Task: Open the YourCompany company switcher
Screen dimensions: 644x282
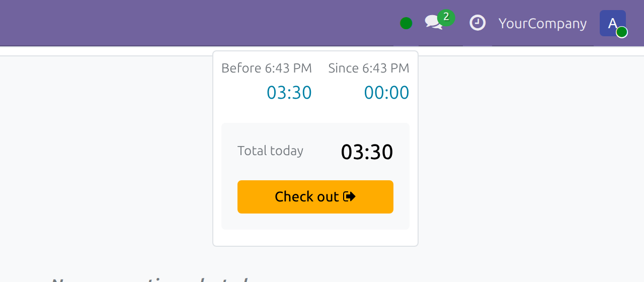Action: 542,23
